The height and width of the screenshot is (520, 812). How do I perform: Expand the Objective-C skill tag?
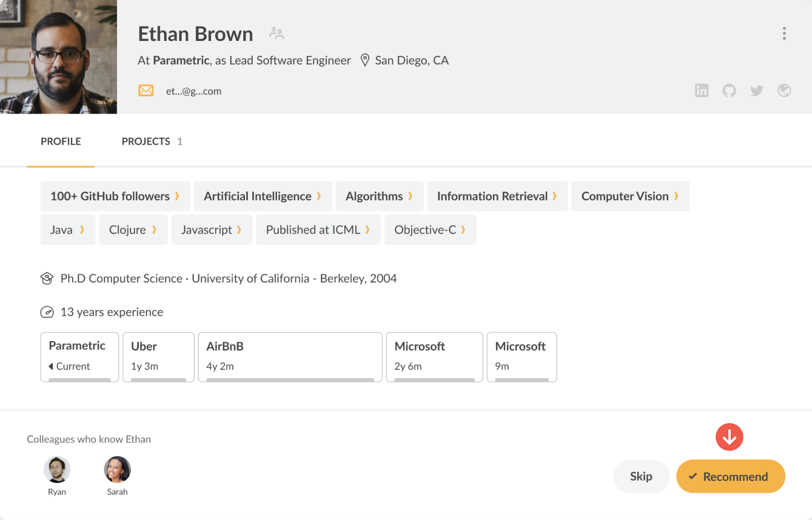point(430,229)
